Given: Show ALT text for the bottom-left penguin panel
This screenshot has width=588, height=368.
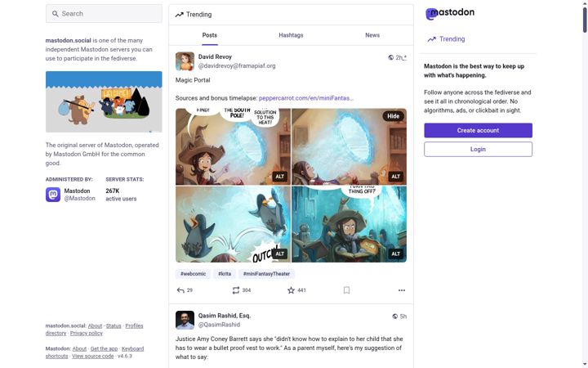Looking at the screenshot, I should point(280,254).
